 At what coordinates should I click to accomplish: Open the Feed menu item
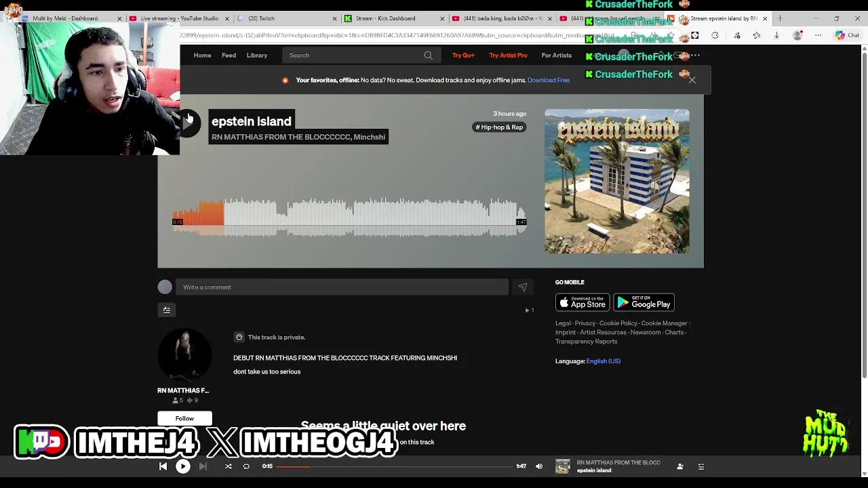[x=229, y=56]
